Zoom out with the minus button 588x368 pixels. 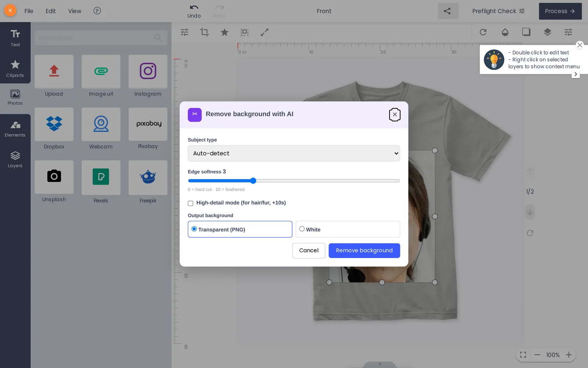point(537,355)
